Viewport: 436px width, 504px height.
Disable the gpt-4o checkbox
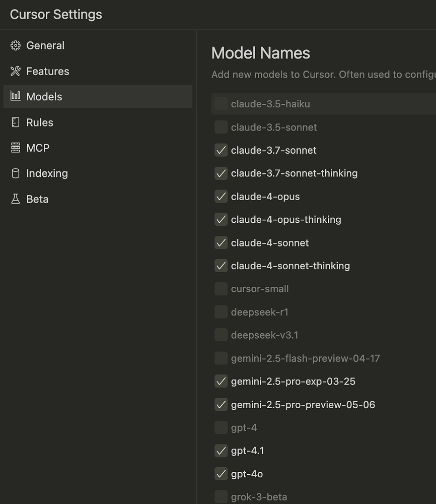tap(221, 474)
